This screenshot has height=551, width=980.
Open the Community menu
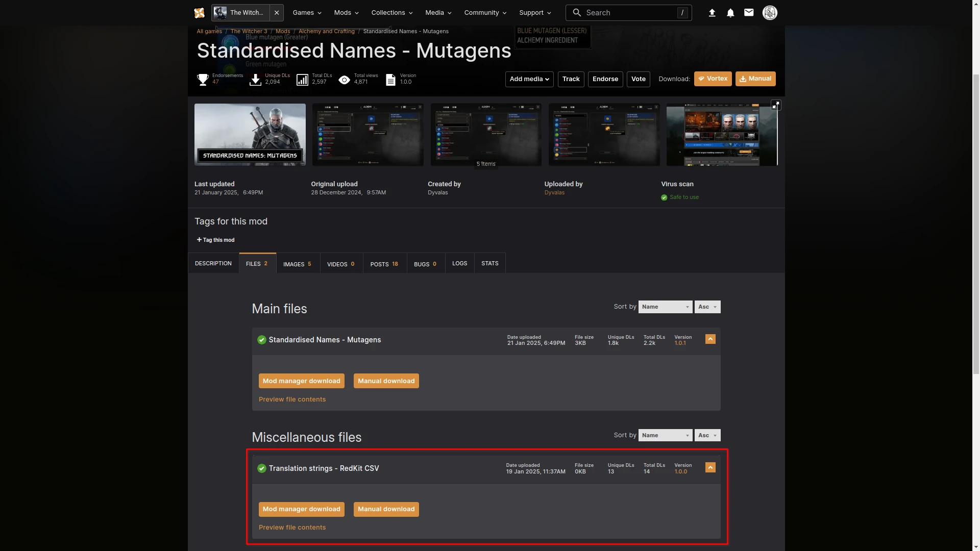tap(485, 13)
